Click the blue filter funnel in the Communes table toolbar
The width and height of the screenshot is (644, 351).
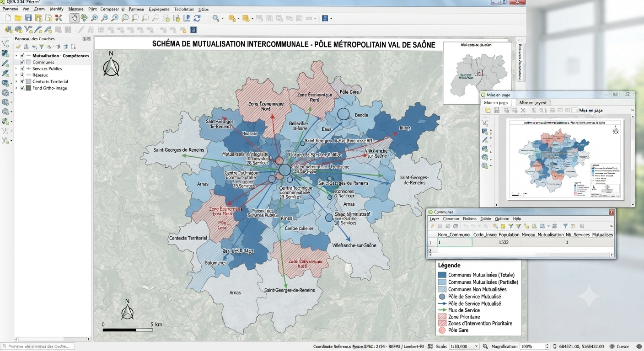pos(565,226)
